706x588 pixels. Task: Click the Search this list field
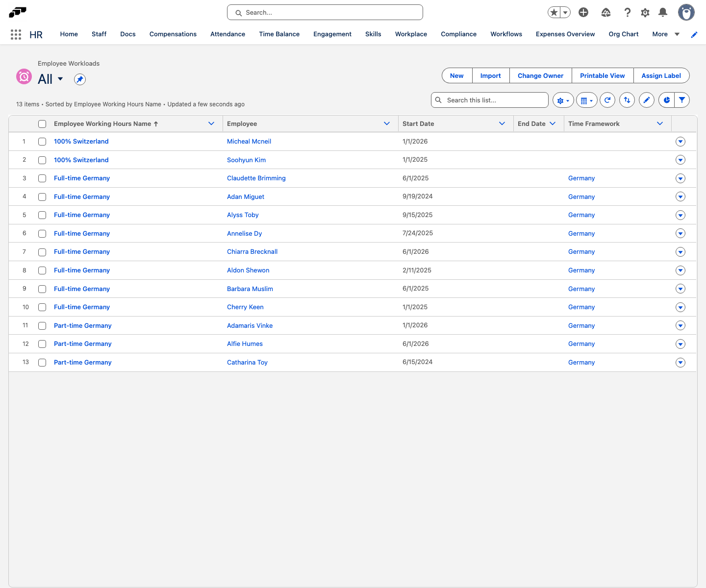coord(490,100)
